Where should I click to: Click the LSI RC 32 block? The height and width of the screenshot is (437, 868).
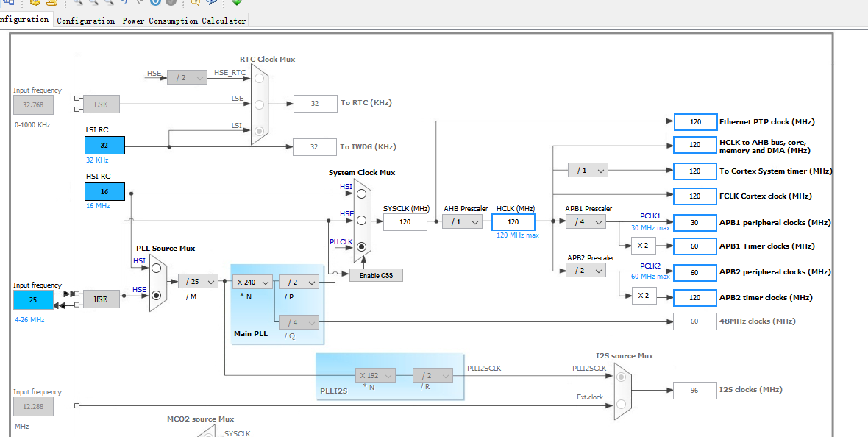click(104, 145)
